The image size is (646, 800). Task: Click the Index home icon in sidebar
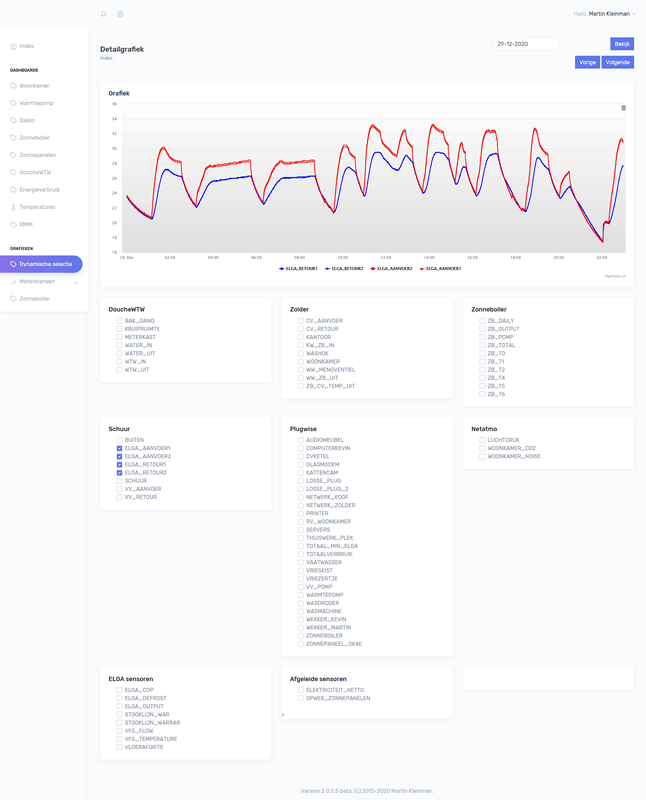13,46
